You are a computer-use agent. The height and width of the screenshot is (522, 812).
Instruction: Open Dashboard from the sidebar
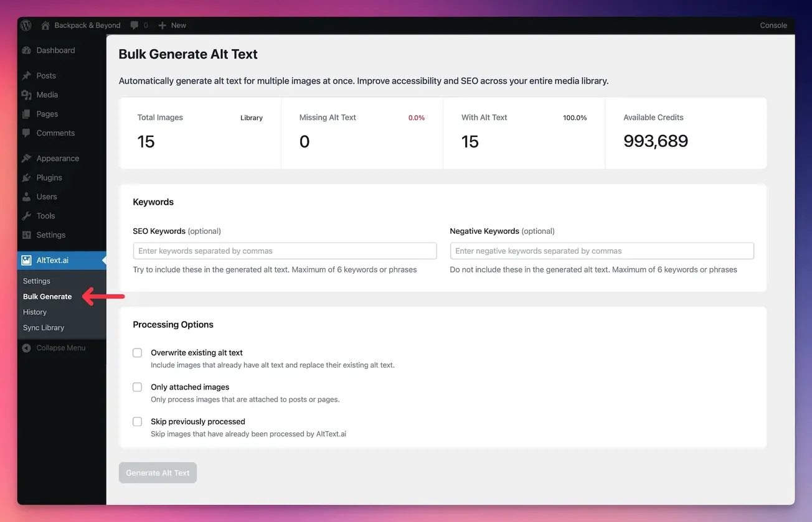(x=55, y=50)
